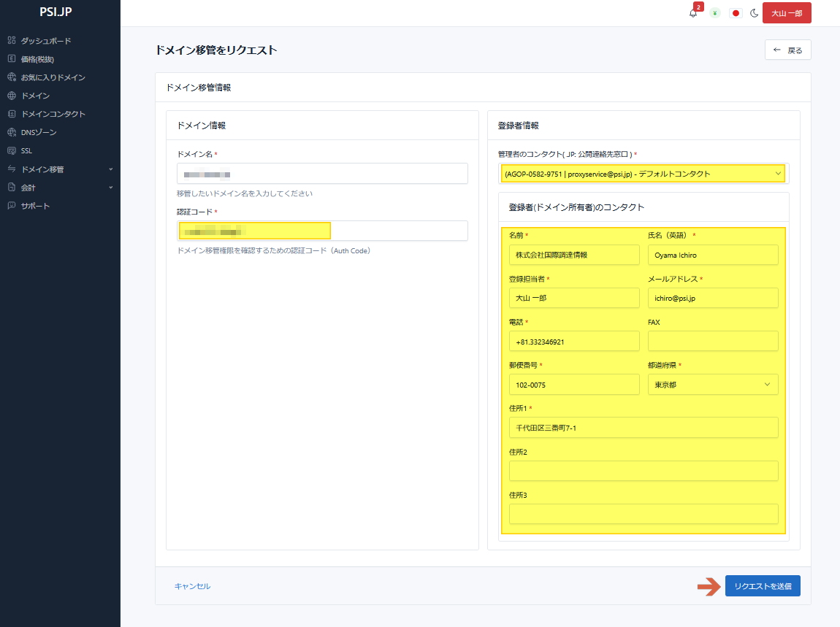Toggle dark mode with moon icon

pos(755,13)
